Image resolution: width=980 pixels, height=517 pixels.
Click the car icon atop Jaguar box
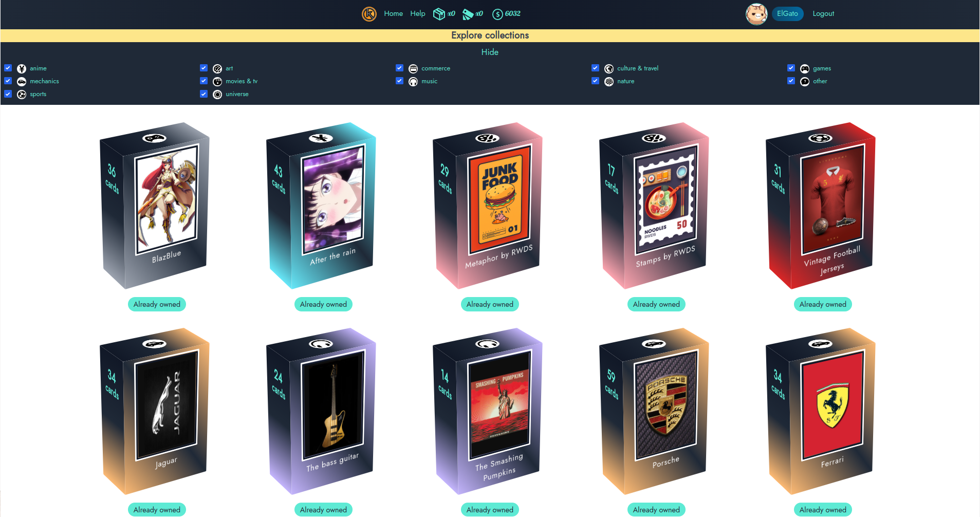point(154,344)
